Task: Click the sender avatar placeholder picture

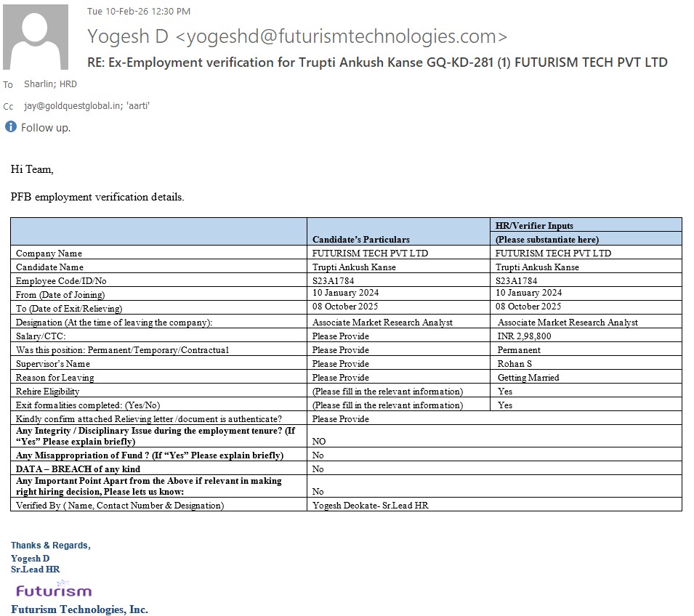Action: click(x=36, y=37)
